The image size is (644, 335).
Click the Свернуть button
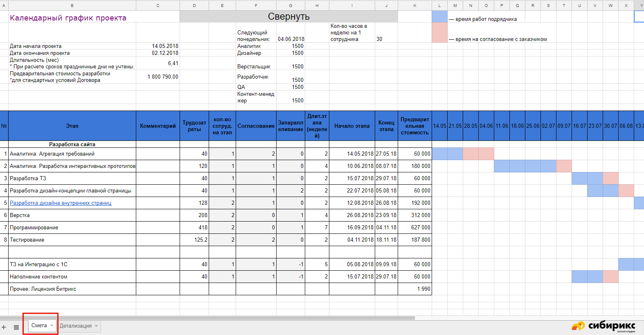point(289,16)
